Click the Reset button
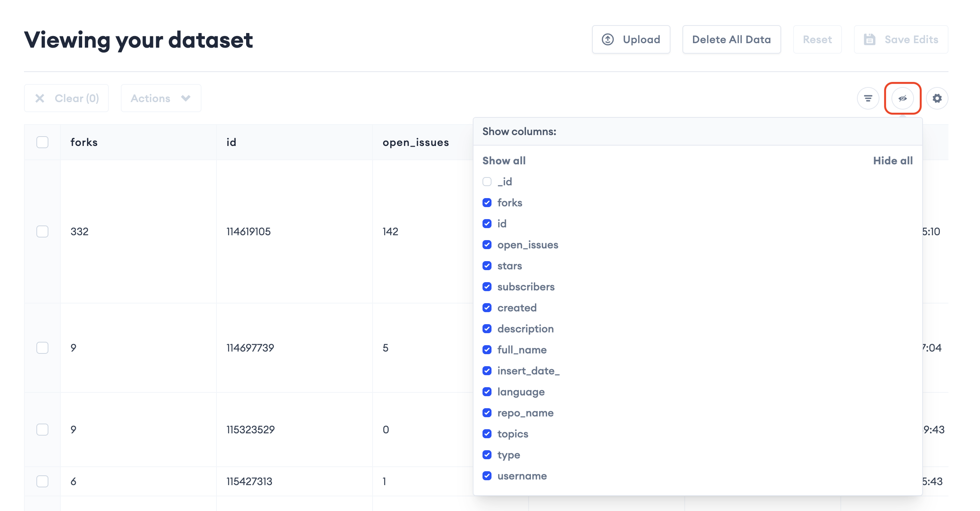 click(817, 39)
